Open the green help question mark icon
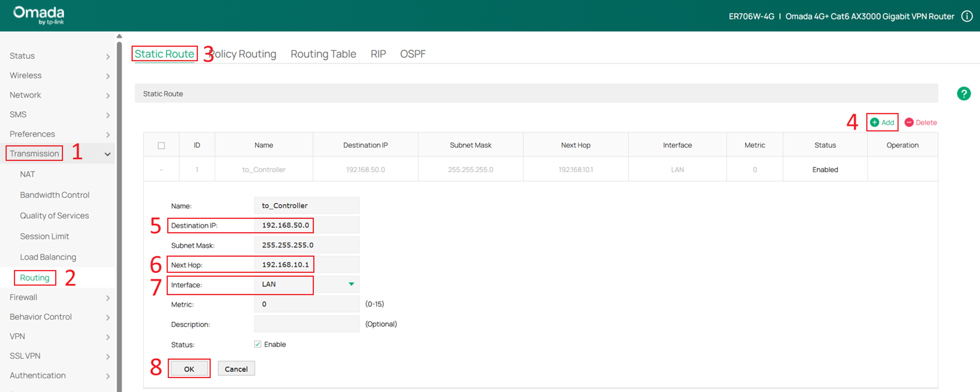980x392 pixels. pos(963,94)
